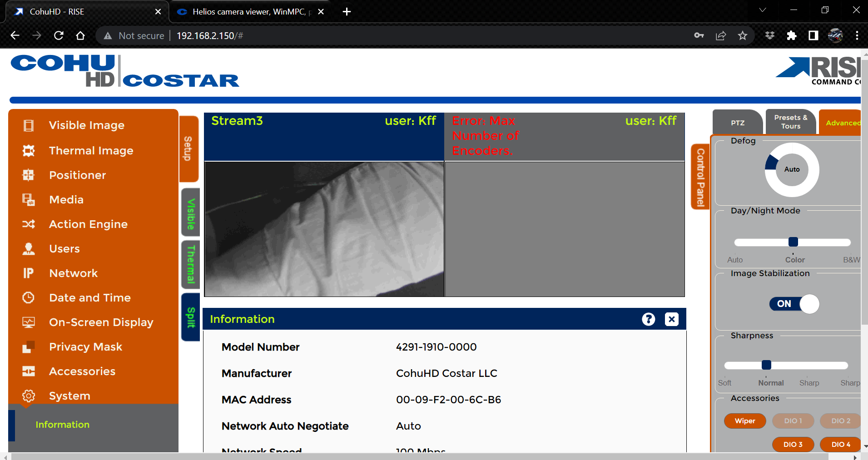Click the IP Network icon
This screenshot has width=868, height=460.
(x=29, y=273)
